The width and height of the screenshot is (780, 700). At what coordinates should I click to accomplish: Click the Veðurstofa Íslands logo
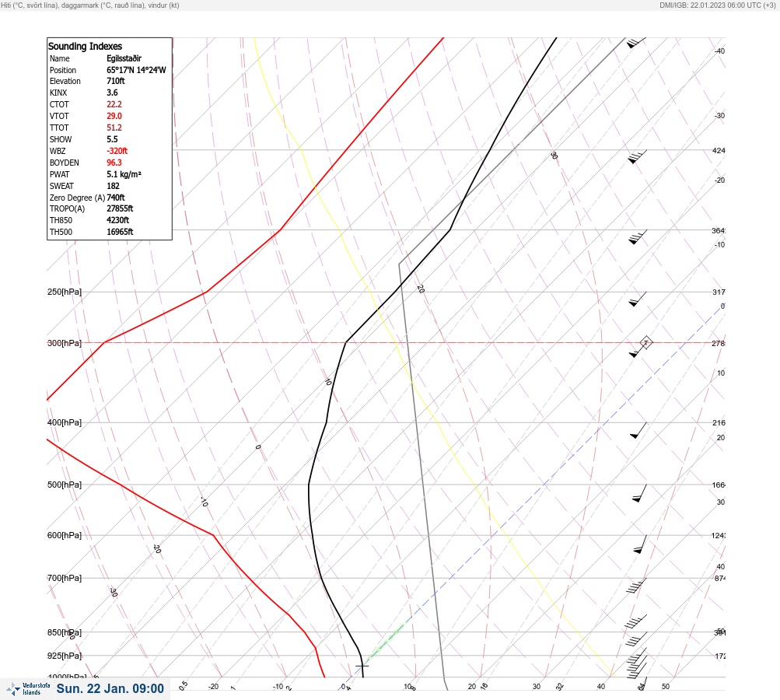point(28,688)
